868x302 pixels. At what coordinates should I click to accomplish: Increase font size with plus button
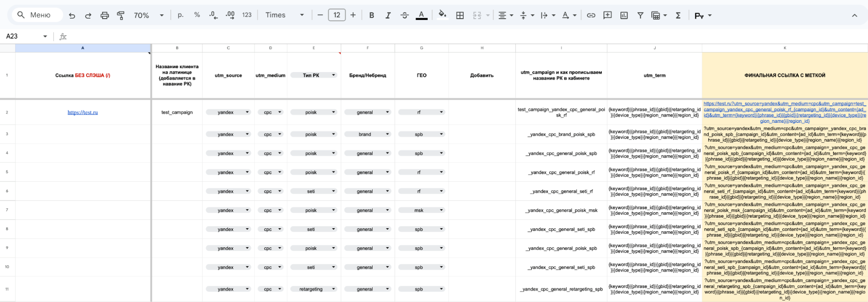353,15
